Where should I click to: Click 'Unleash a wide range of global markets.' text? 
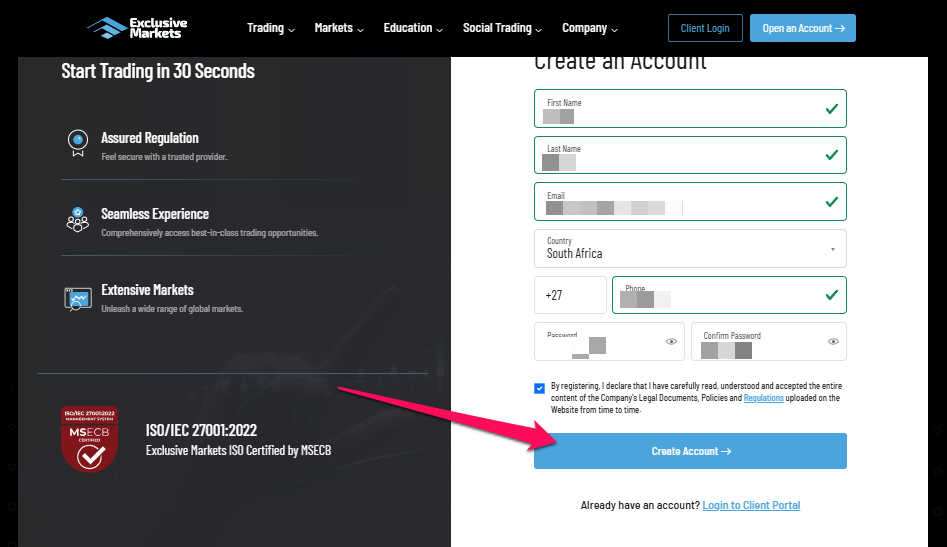point(172,309)
